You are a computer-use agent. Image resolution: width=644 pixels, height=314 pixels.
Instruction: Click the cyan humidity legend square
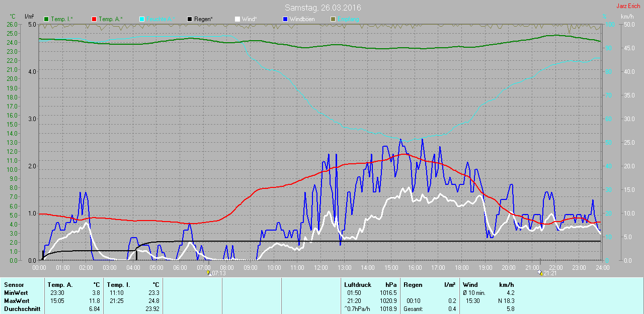pyautogui.click(x=142, y=19)
